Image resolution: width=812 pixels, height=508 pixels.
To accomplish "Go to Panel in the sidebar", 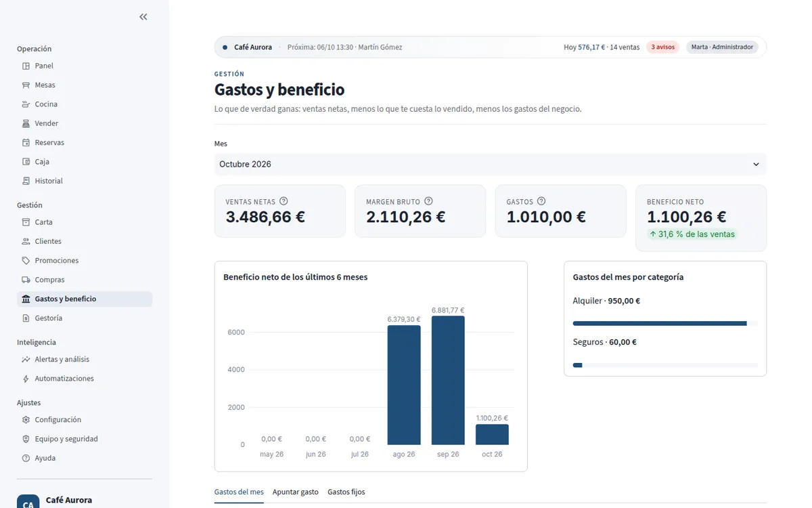I will (x=85, y=66).
